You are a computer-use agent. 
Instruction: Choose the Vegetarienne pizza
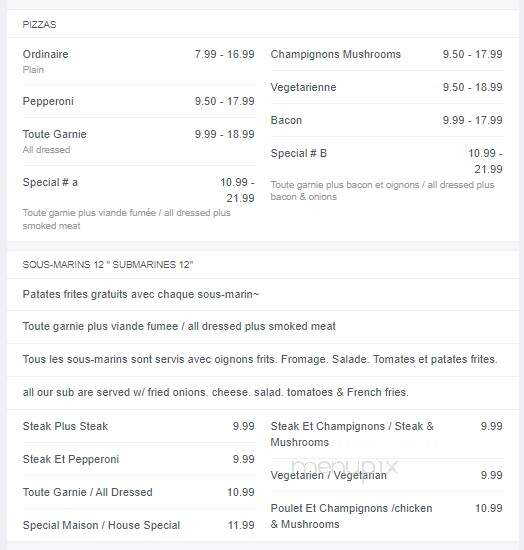click(387, 87)
